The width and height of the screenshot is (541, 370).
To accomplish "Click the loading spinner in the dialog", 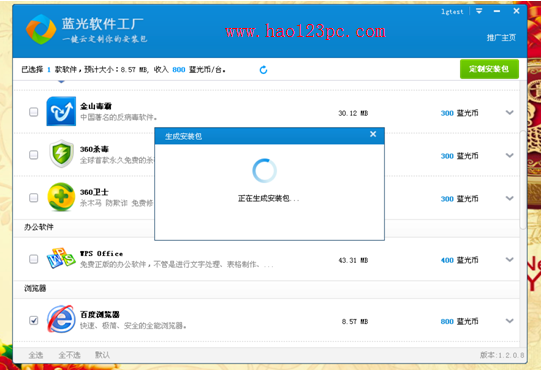I will [264, 171].
